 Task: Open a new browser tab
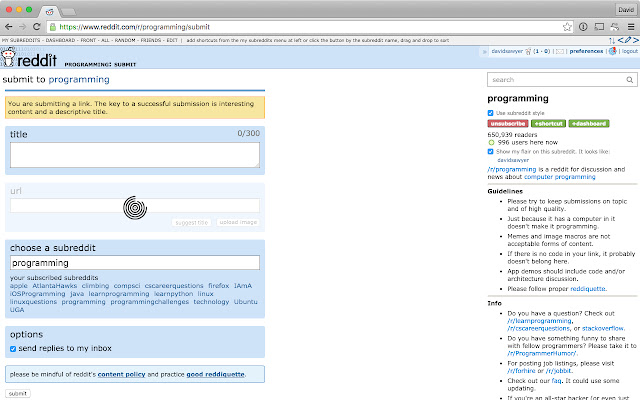click(x=68, y=11)
